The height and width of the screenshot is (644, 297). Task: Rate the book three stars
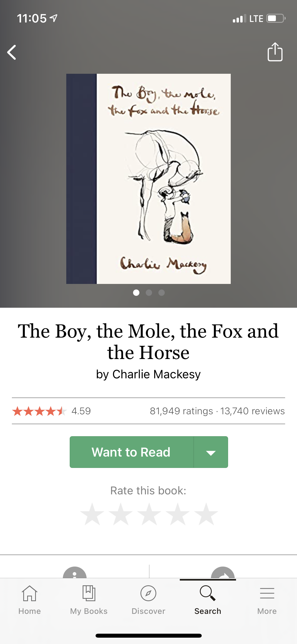[149, 514]
